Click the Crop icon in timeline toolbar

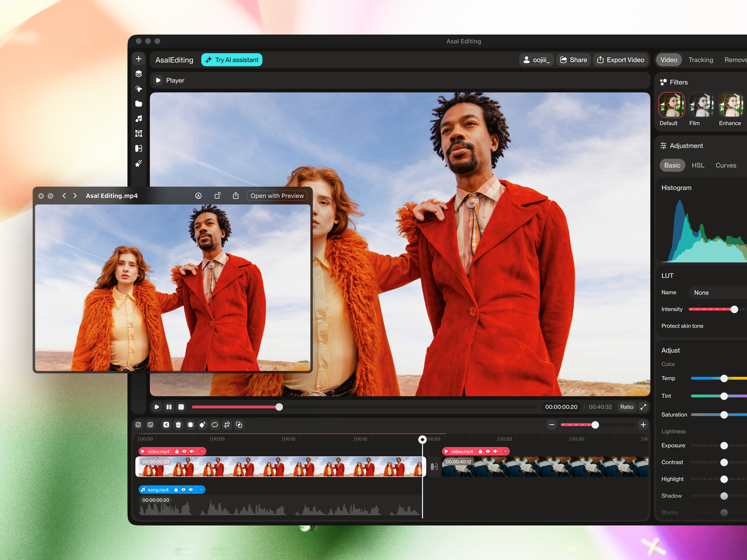227,425
